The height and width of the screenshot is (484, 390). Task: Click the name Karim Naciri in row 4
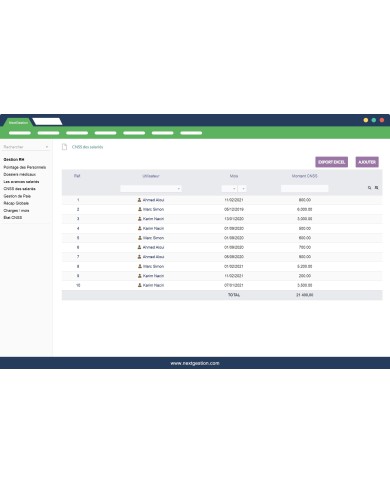click(153, 228)
